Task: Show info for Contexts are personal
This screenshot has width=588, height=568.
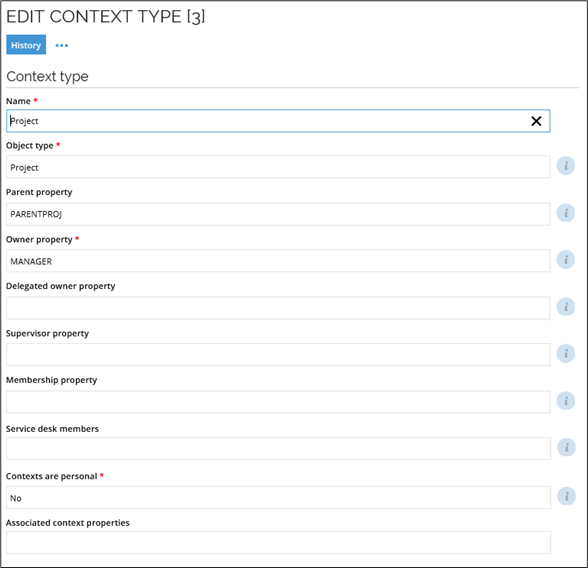Action: point(566,496)
